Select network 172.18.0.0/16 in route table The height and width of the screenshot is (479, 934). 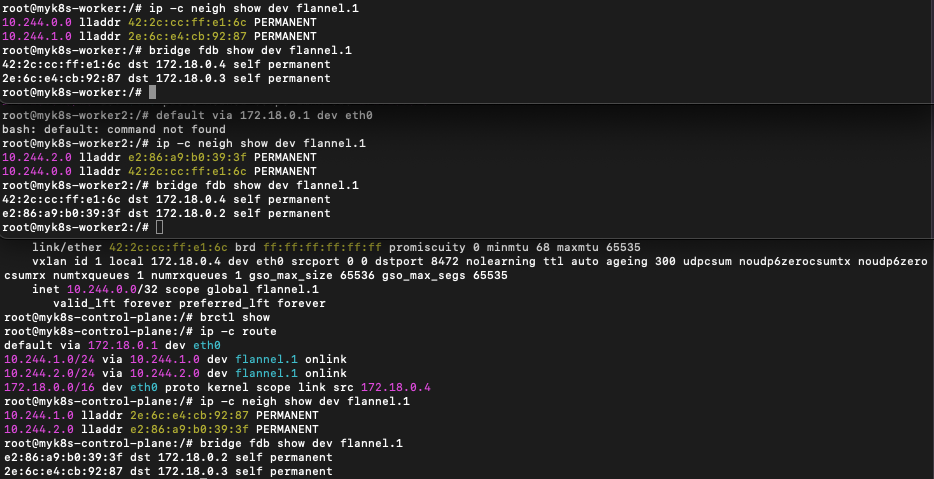[49, 388]
